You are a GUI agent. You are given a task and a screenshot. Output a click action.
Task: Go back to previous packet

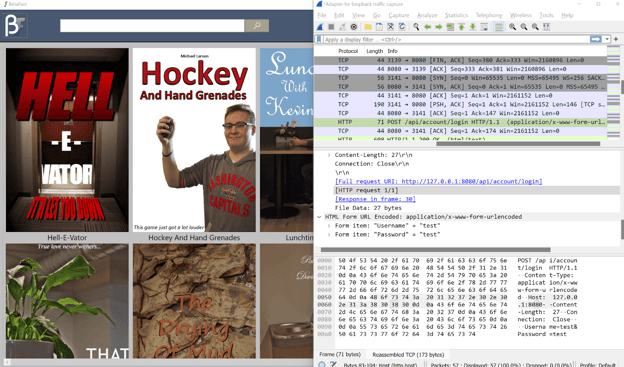click(x=427, y=27)
